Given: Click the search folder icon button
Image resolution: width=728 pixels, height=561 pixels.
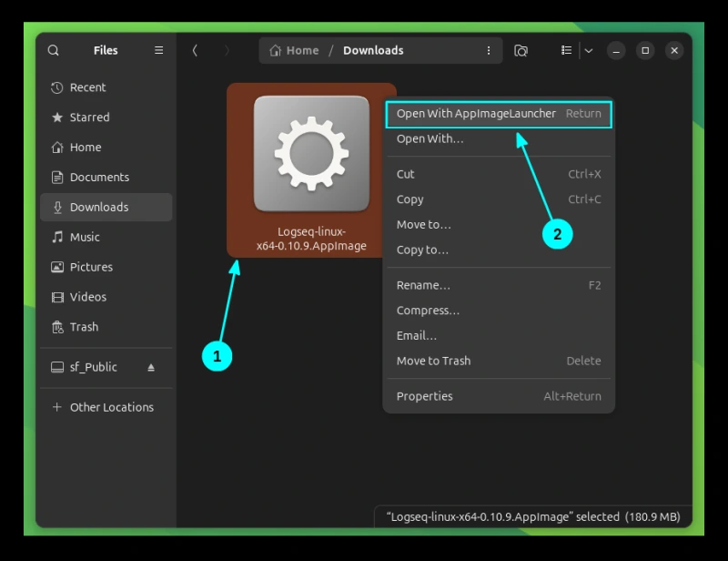Looking at the screenshot, I should [x=521, y=51].
